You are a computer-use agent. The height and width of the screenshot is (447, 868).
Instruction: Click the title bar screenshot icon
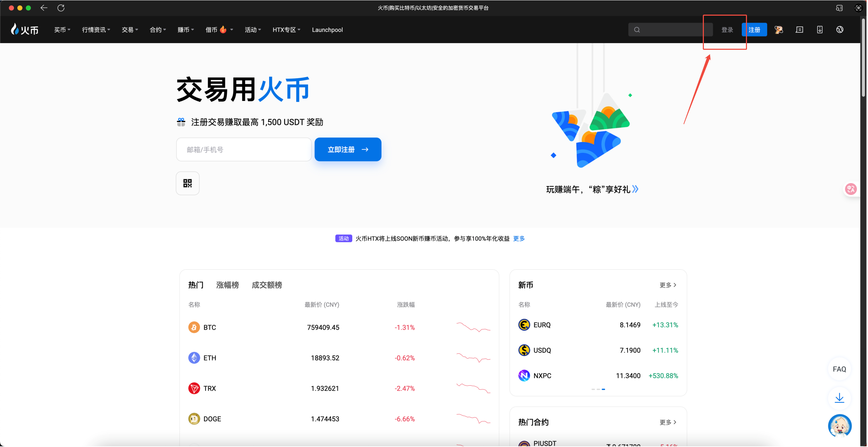858,8
